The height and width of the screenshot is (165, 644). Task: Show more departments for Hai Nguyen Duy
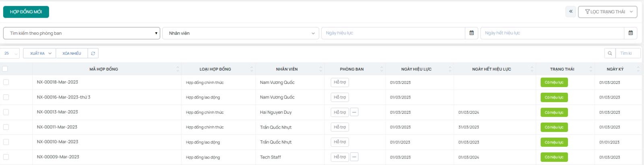[x=354, y=112]
